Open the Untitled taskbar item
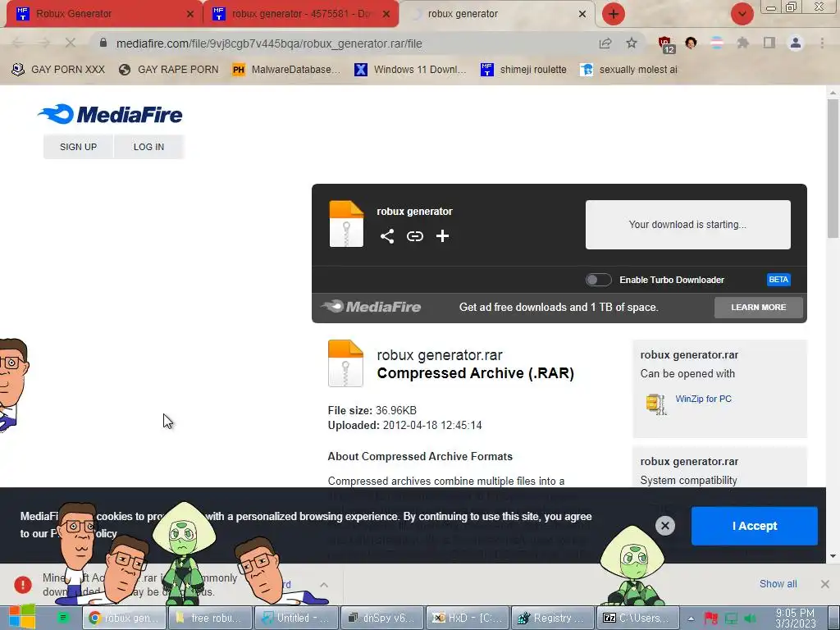This screenshot has width=840, height=630. pos(295,618)
